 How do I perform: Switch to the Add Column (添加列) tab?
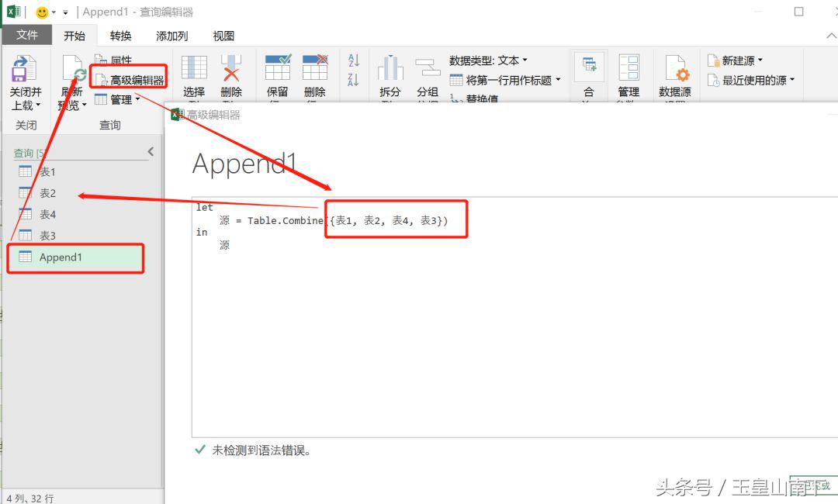coord(172,36)
